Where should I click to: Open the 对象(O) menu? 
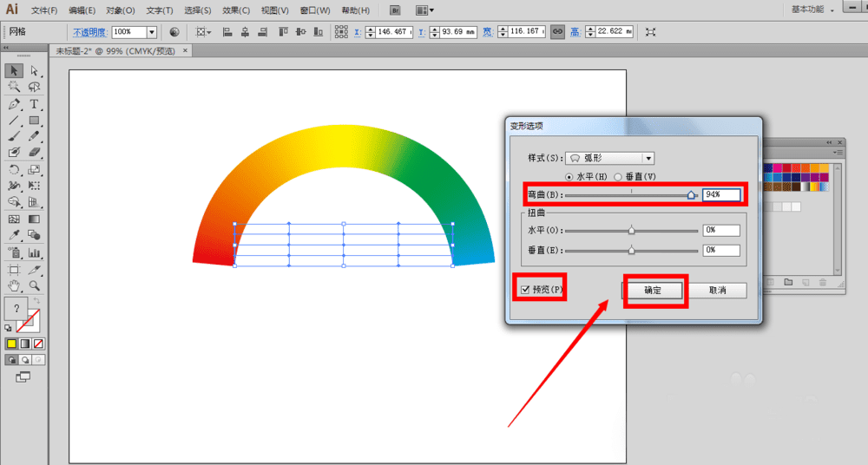tap(120, 10)
